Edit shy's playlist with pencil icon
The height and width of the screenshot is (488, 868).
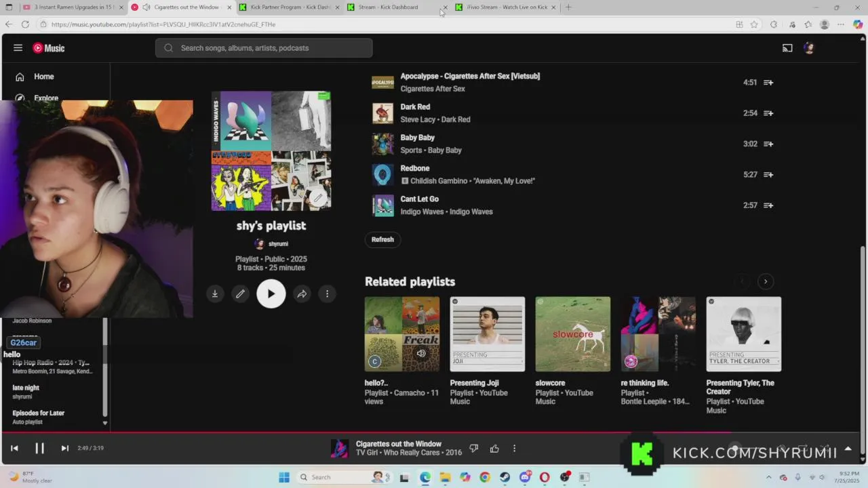click(x=240, y=293)
